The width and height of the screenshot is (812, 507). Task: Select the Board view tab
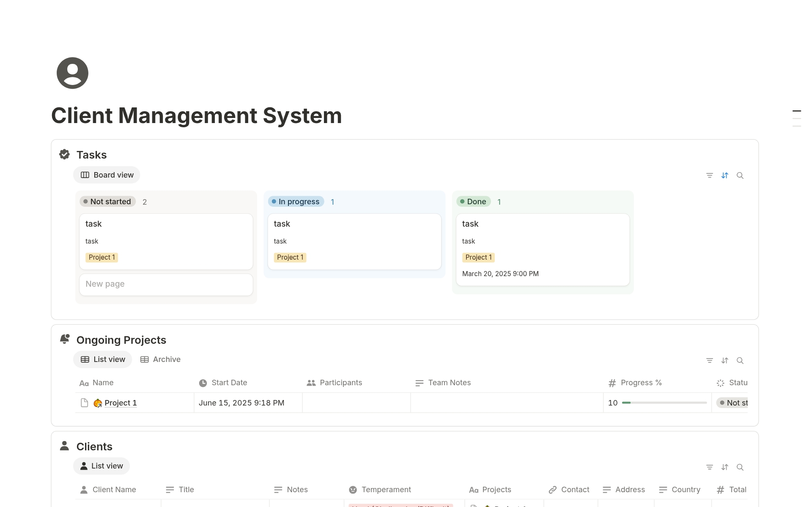point(107,175)
